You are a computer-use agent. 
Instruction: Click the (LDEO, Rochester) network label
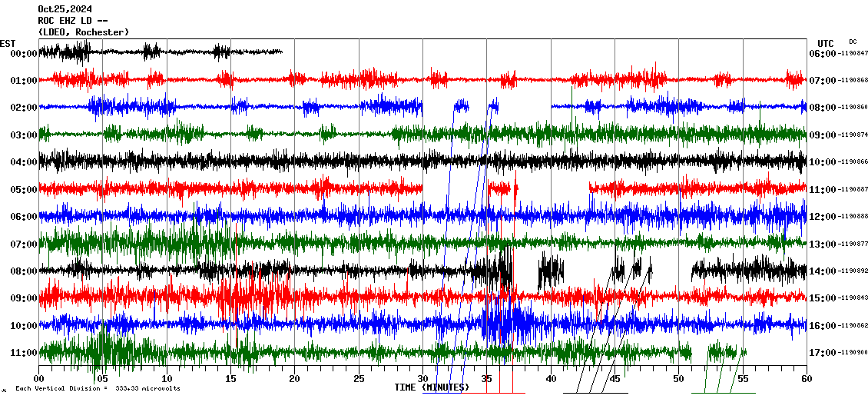pos(83,32)
